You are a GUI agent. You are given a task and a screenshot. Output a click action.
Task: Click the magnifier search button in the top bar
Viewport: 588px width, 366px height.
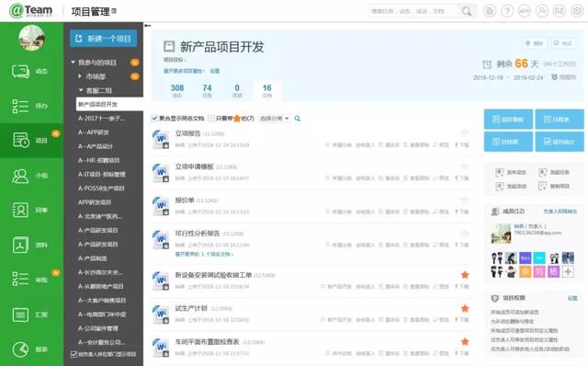coord(467,11)
